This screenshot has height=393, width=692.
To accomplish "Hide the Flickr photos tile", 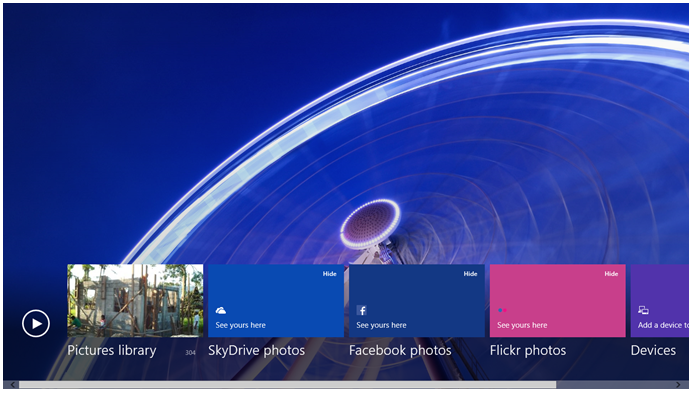I will [x=611, y=274].
